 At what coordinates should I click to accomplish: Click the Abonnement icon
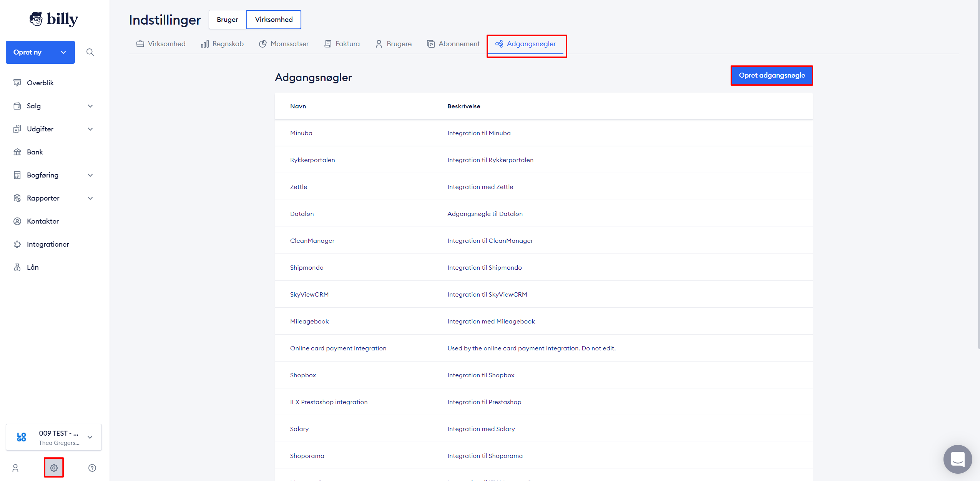[x=431, y=44]
